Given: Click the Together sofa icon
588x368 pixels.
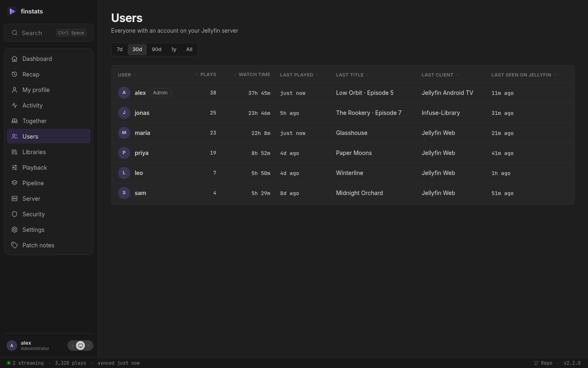Looking at the screenshot, I should (15, 121).
